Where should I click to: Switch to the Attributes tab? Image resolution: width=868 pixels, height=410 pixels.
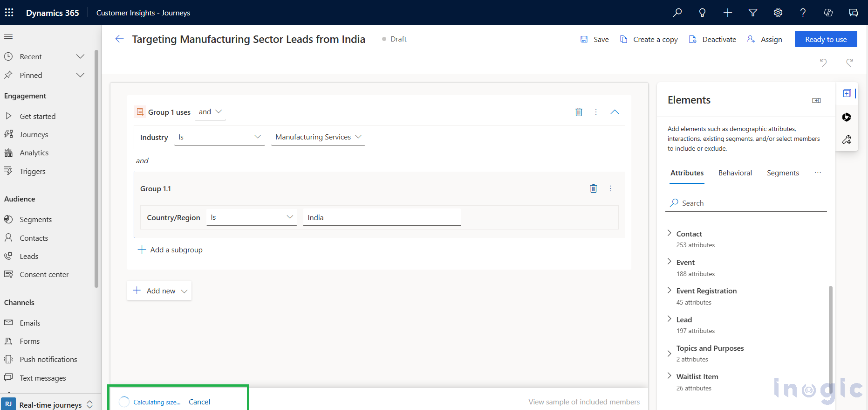tap(687, 173)
